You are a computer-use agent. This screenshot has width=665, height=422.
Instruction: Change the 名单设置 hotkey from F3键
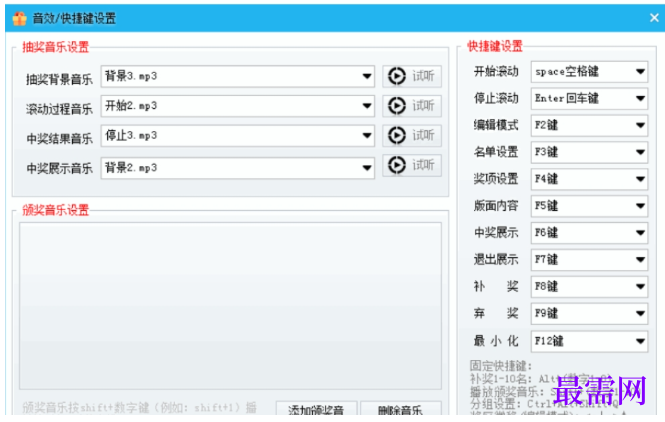[x=590, y=152]
